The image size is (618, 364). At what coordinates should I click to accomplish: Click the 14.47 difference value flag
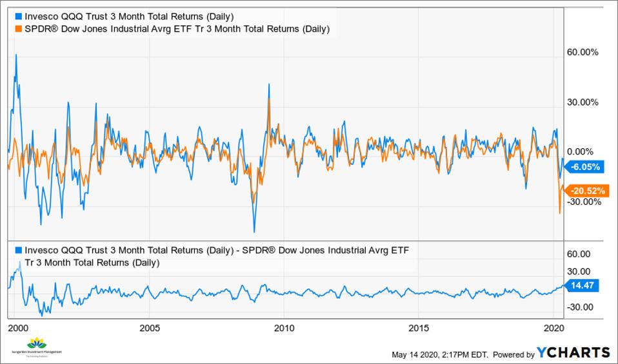(x=582, y=285)
